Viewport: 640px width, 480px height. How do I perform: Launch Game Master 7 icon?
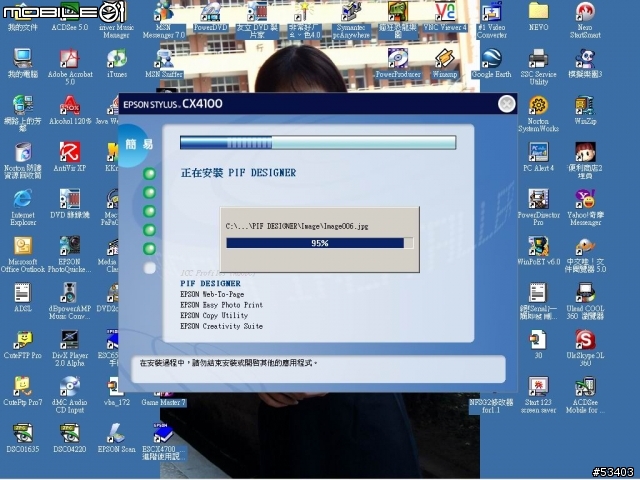(164, 402)
